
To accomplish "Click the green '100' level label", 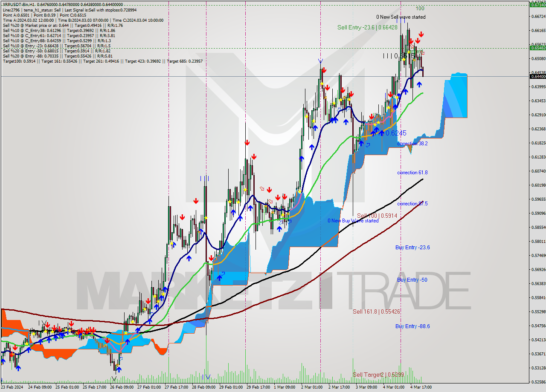I will pyautogui.click(x=420, y=8).
